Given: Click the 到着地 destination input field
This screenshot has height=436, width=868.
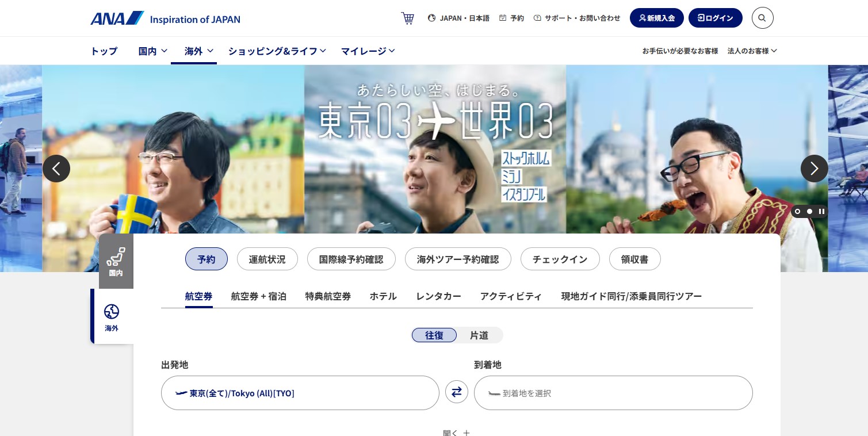Looking at the screenshot, I should coord(613,393).
